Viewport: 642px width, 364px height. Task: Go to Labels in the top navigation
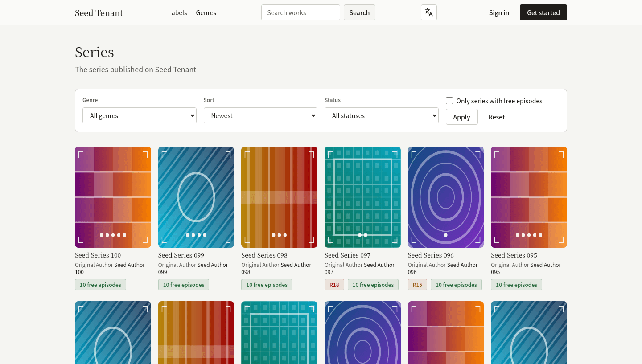[x=177, y=13]
